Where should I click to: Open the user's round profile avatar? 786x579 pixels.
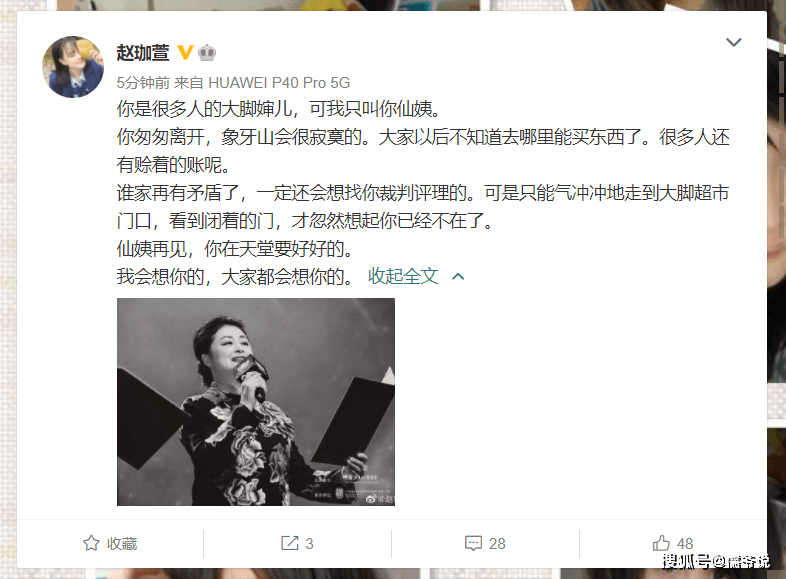coord(73,67)
